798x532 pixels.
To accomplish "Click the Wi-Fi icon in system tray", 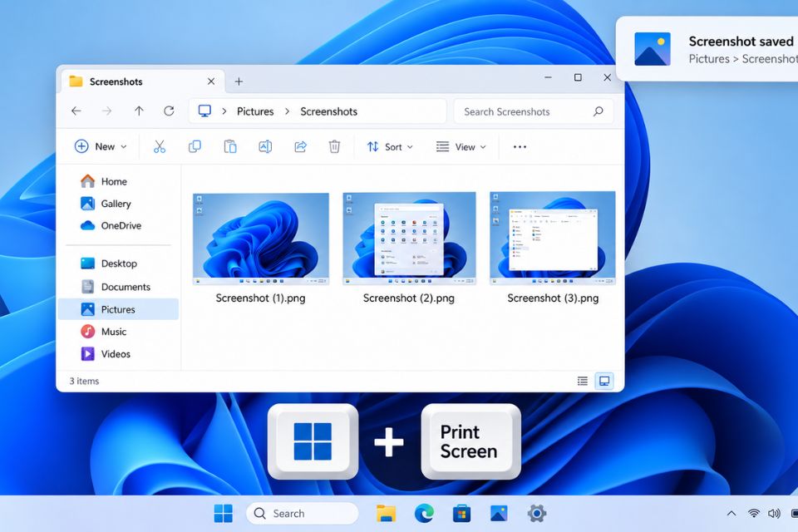I will tap(754, 513).
